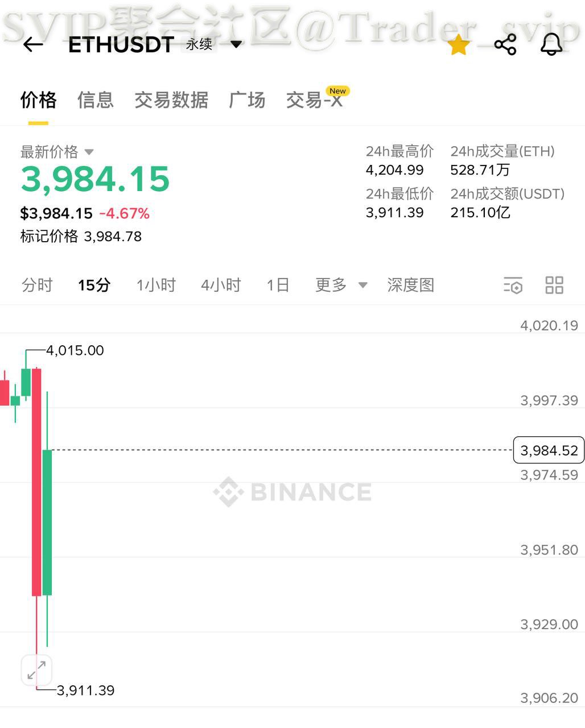Toggle the favorite star icon
The height and width of the screenshot is (728, 585).
459,45
